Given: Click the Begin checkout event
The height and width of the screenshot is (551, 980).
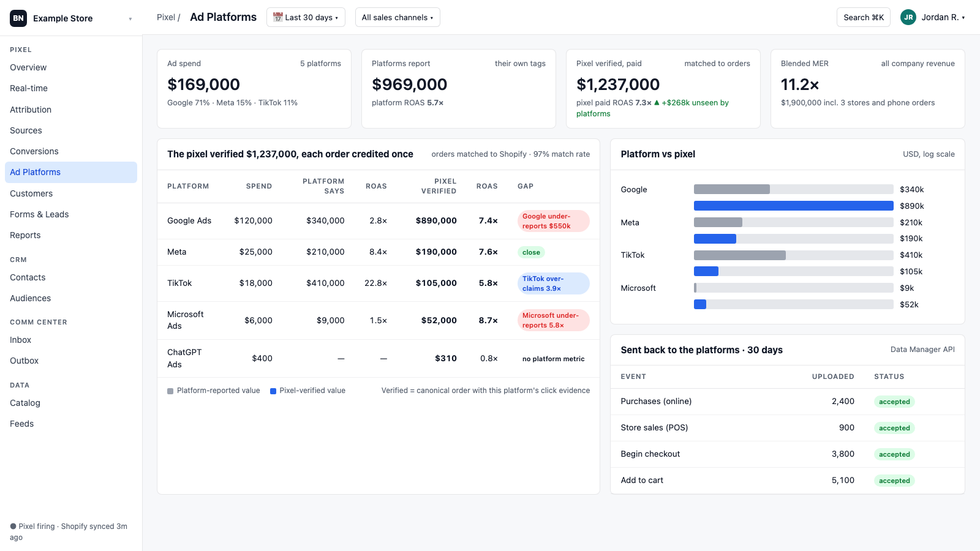Looking at the screenshot, I should click(x=650, y=454).
